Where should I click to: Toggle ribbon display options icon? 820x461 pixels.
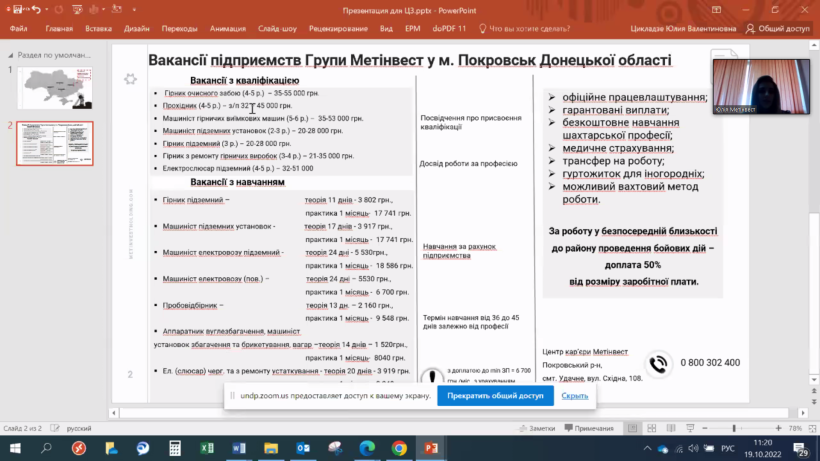[716, 10]
